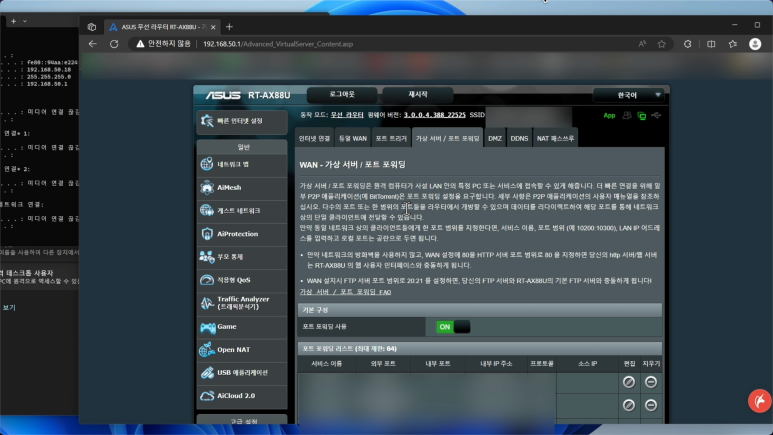Click the 안전하지 않음 security warning
Viewport: 773px width, 435px height.
pos(163,44)
